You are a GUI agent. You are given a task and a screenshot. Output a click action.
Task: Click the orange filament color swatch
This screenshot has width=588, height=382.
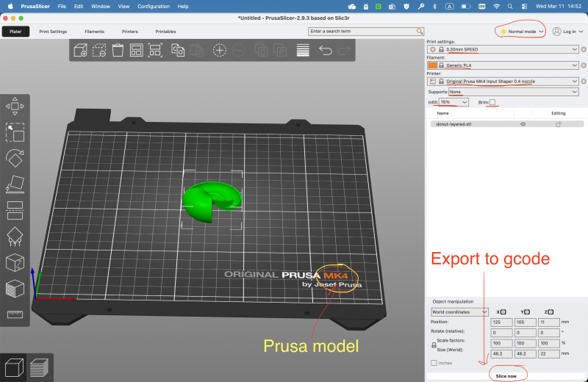pyautogui.click(x=433, y=65)
